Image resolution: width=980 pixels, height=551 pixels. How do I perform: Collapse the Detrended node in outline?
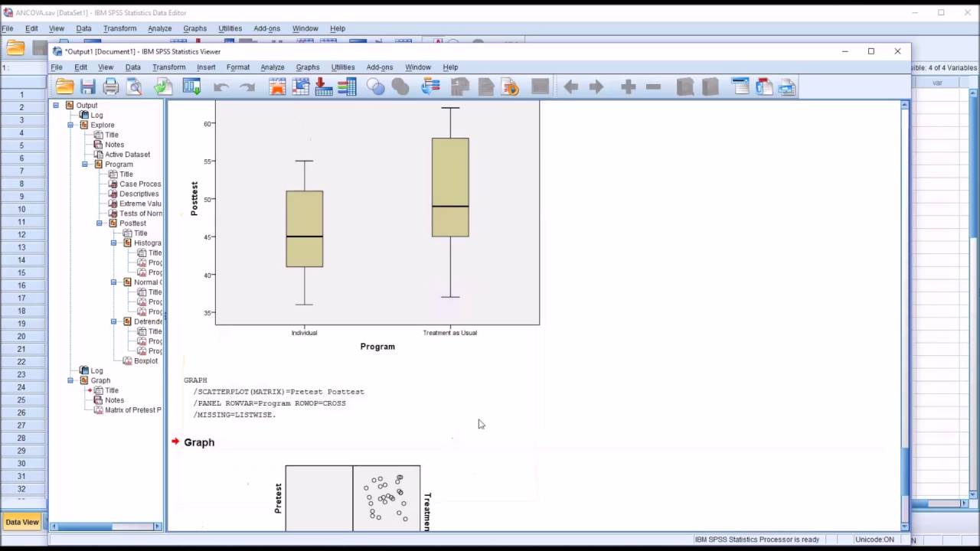(114, 321)
